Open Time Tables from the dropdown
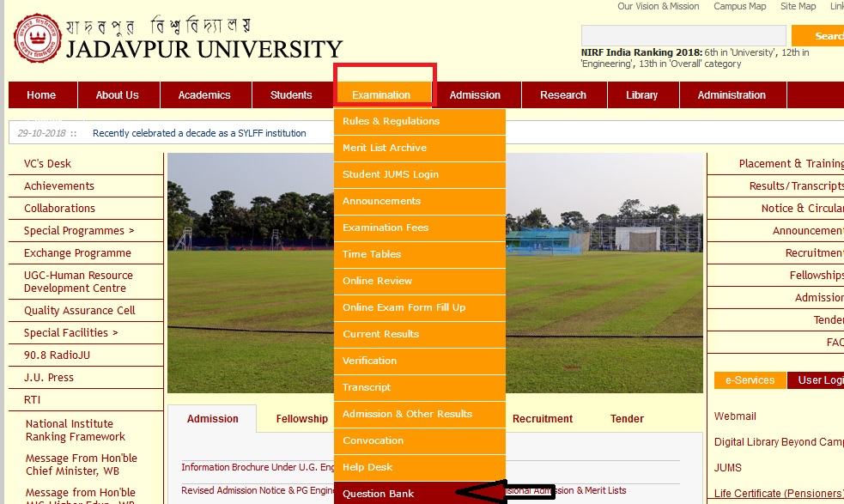This screenshot has height=504, width=844. pos(419,254)
